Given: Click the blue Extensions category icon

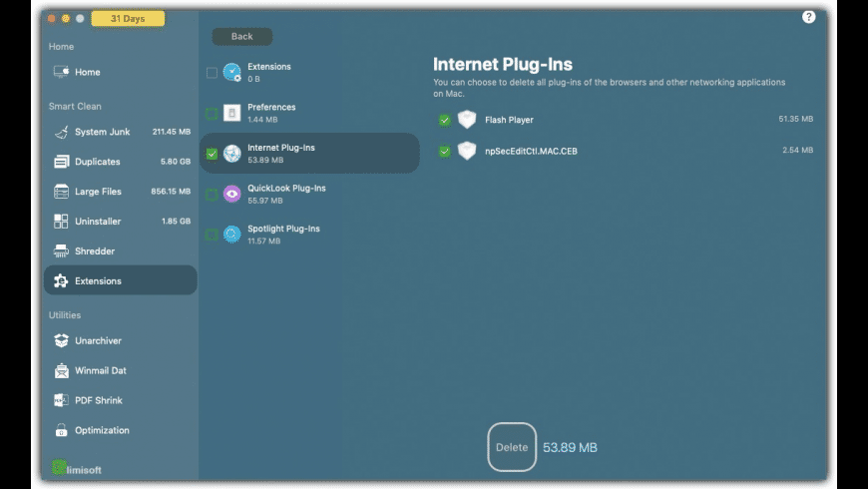Looking at the screenshot, I should (x=231, y=72).
